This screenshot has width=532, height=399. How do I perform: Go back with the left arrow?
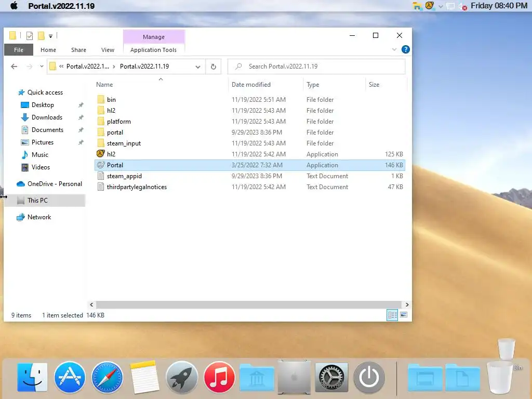coord(14,66)
